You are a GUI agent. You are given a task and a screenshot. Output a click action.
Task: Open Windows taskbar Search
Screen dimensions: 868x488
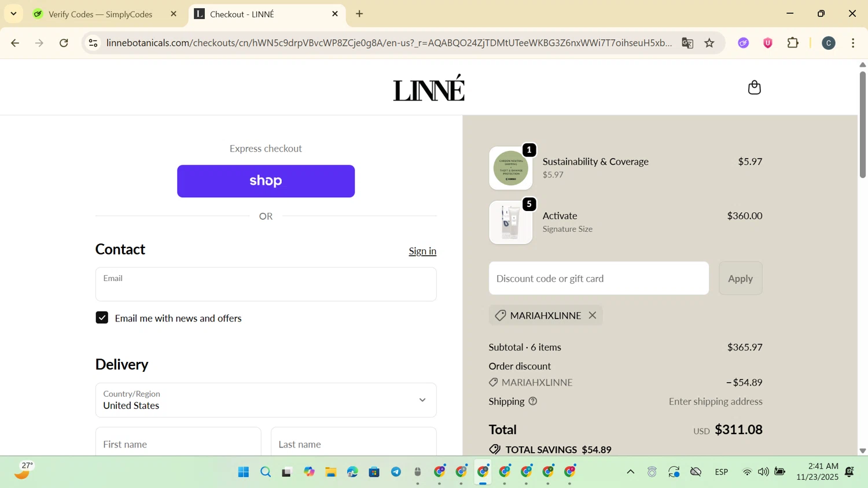[266, 472]
